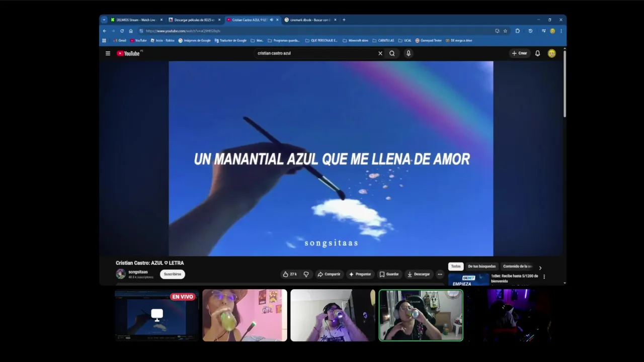Click the Compartir share button
The width and height of the screenshot is (644, 362).
[x=329, y=274]
